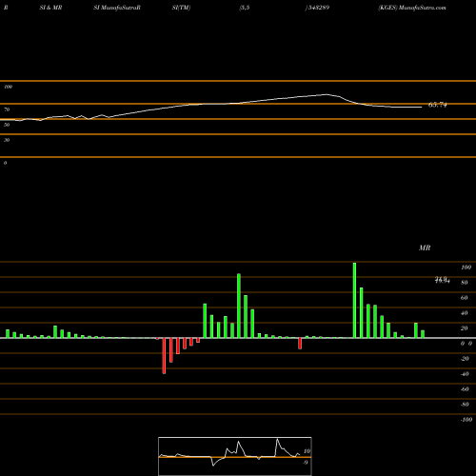Click the MR axis label -60
This screenshot has height=476, width=476.
click(465, 389)
